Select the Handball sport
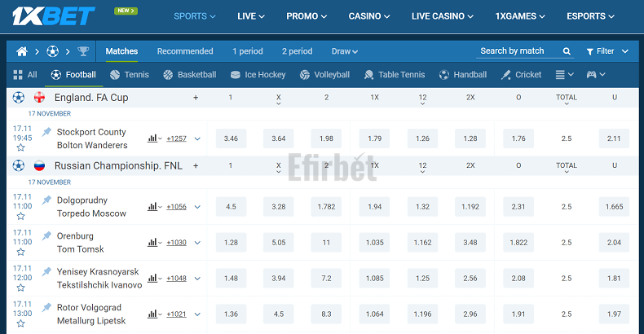The height and width of the screenshot is (334, 644). click(463, 75)
